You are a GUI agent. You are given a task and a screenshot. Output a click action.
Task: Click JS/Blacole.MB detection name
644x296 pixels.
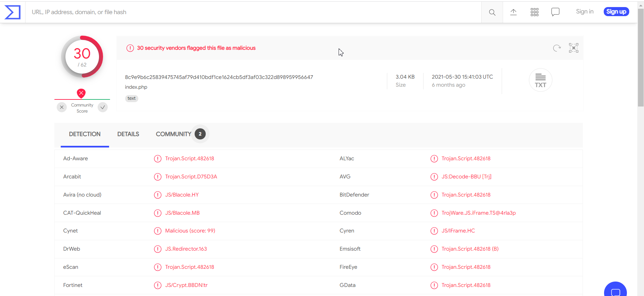[182, 213]
